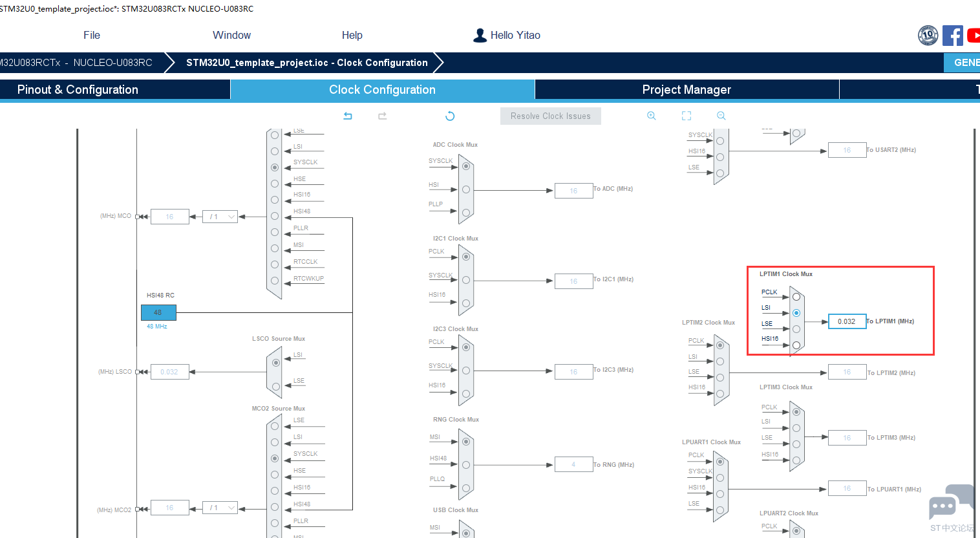980x538 pixels.
Task: Click the redo arrow in clock toolbar
Action: [x=383, y=116]
